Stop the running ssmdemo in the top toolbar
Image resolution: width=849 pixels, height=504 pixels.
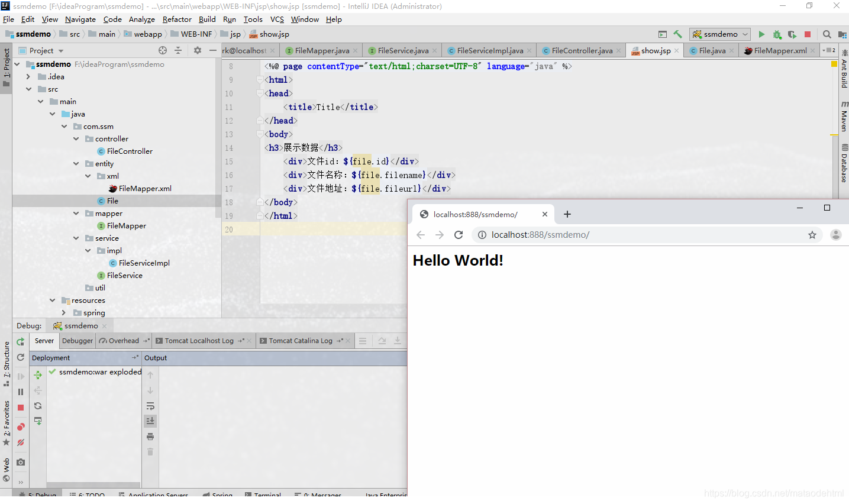808,34
